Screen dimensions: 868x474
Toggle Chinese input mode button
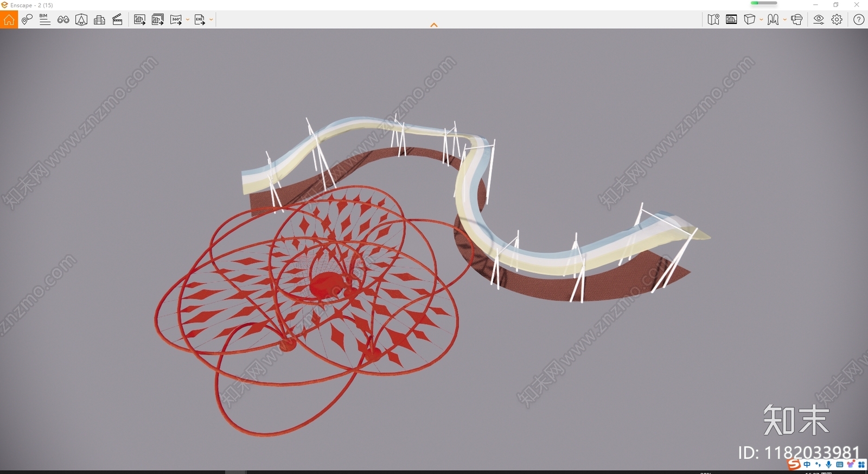(x=807, y=465)
